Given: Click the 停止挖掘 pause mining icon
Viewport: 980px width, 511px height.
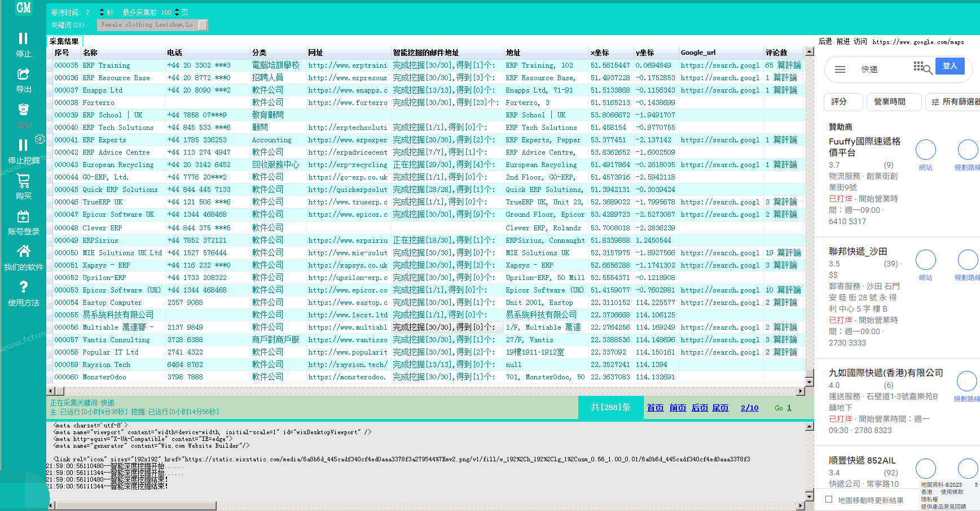Looking at the screenshot, I should (x=23, y=145).
